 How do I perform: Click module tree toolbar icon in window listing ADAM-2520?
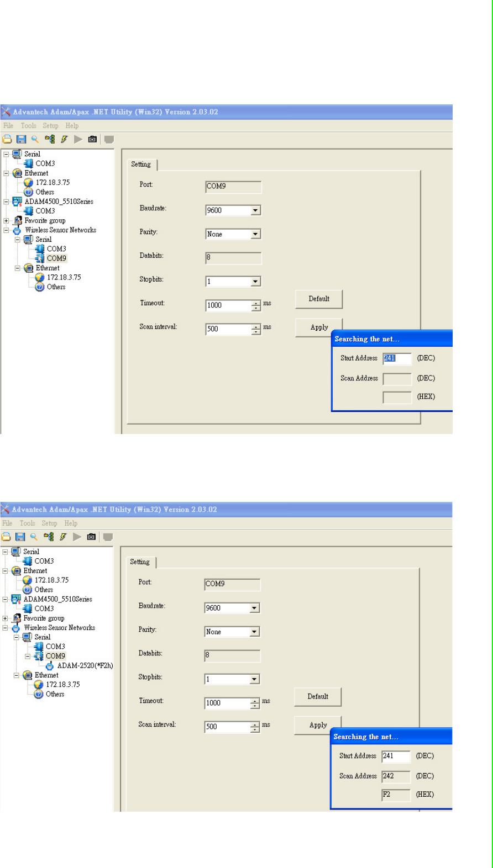coord(49,537)
